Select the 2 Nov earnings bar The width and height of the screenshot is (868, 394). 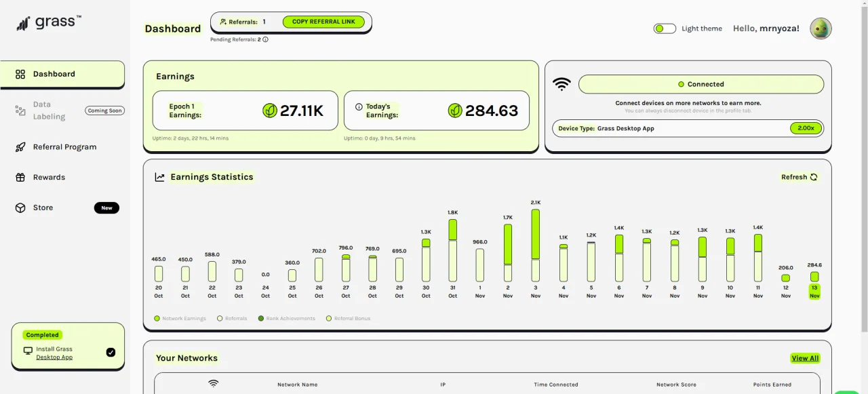pos(508,253)
